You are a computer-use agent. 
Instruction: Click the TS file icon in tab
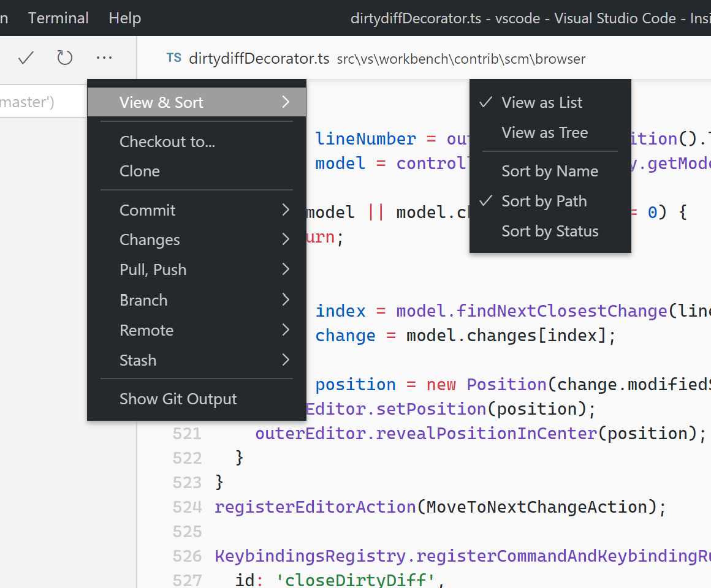click(173, 58)
